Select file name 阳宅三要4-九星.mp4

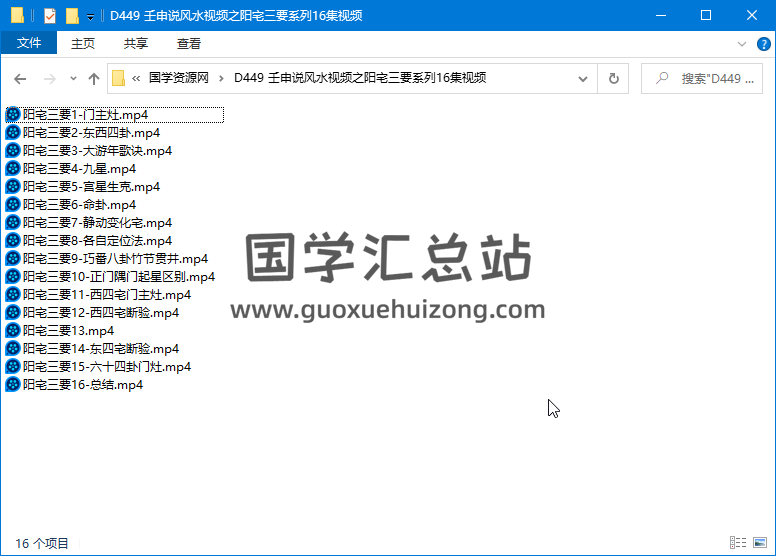(79, 169)
